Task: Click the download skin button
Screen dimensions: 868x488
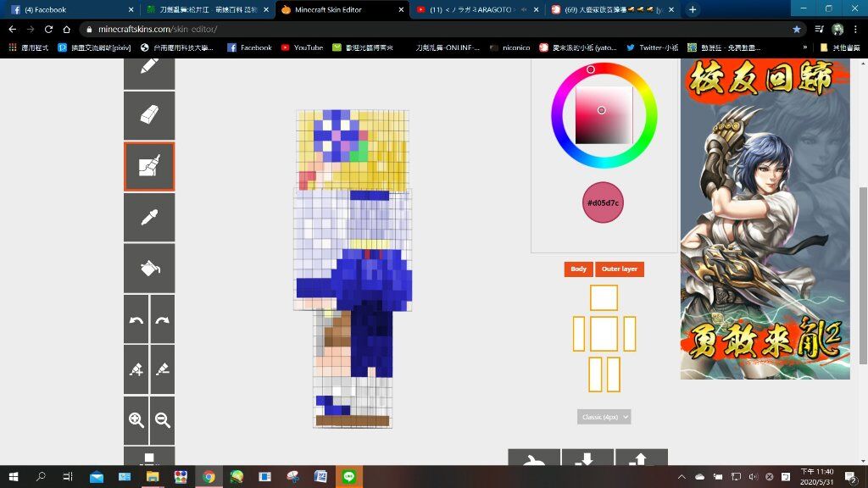Action: [587, 457]
